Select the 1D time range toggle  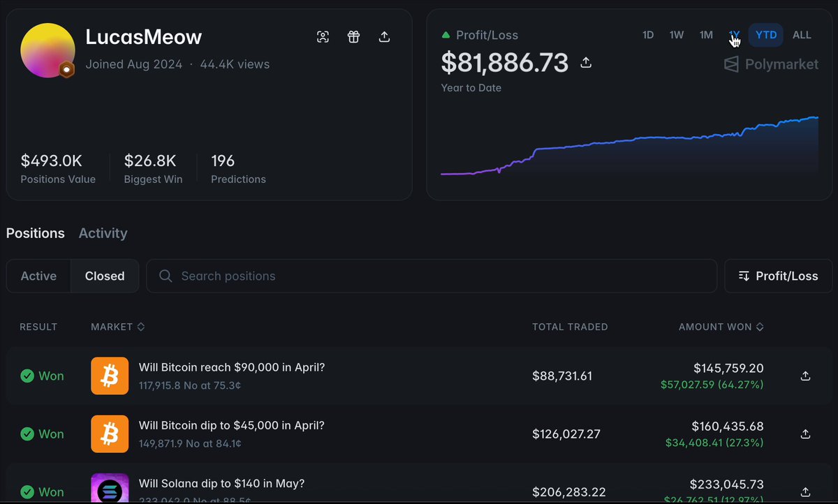(x=648, y=35)
